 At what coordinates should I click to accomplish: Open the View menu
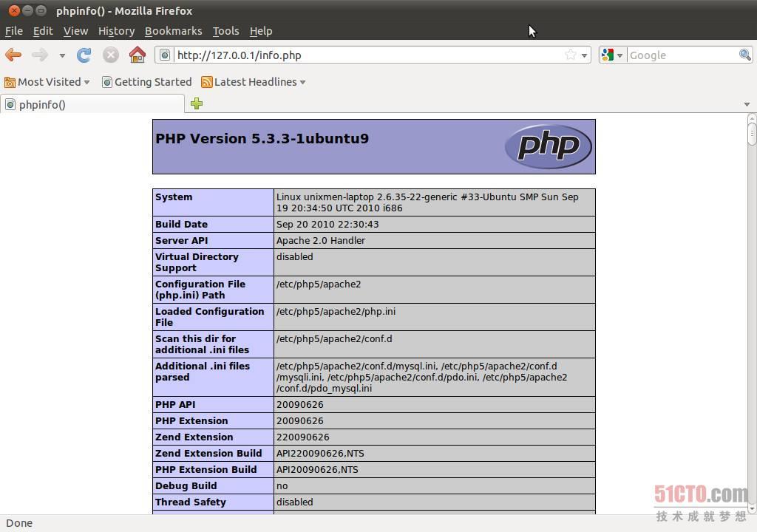pyautogui.click(x=76, y=31)
